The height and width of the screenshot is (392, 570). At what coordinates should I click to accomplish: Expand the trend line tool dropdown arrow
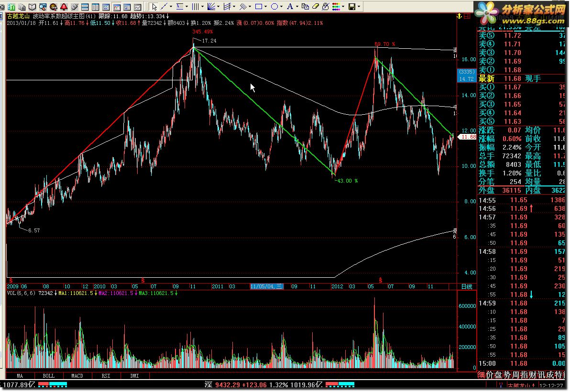(x=171, y=7)
